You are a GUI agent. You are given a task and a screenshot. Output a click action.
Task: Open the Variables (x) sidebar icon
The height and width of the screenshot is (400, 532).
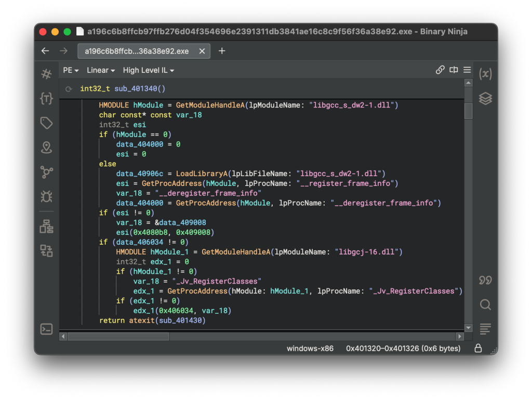pyautogui.click(x=485, y=74)
